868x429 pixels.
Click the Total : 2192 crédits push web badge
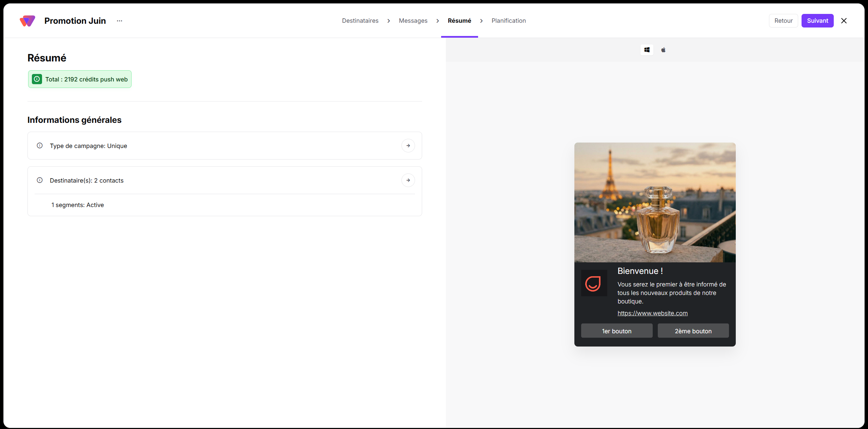(80, 79)
